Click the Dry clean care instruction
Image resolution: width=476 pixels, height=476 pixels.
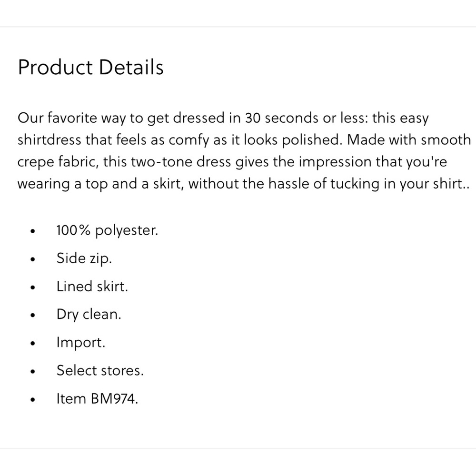pyautogui.click(x=89, y=315)
